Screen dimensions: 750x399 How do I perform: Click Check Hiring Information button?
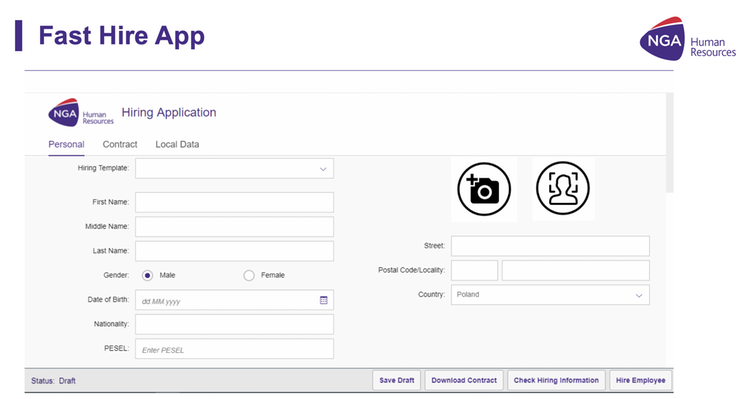click(556, 380)
